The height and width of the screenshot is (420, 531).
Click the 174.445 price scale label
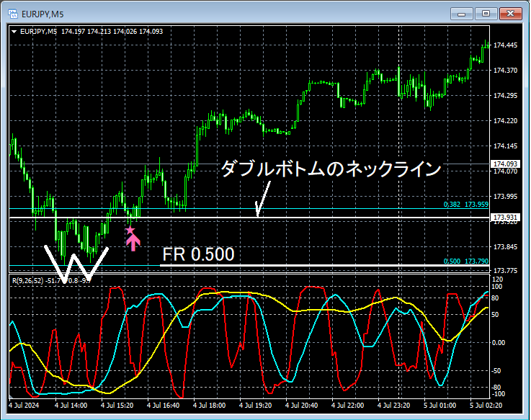coord(505,45)
